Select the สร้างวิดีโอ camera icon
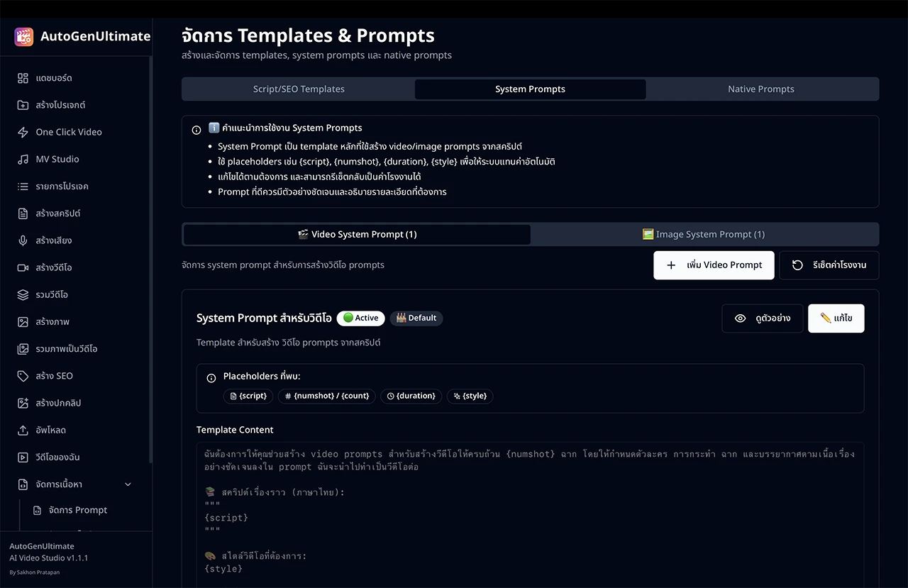 (x=23, y=267)
